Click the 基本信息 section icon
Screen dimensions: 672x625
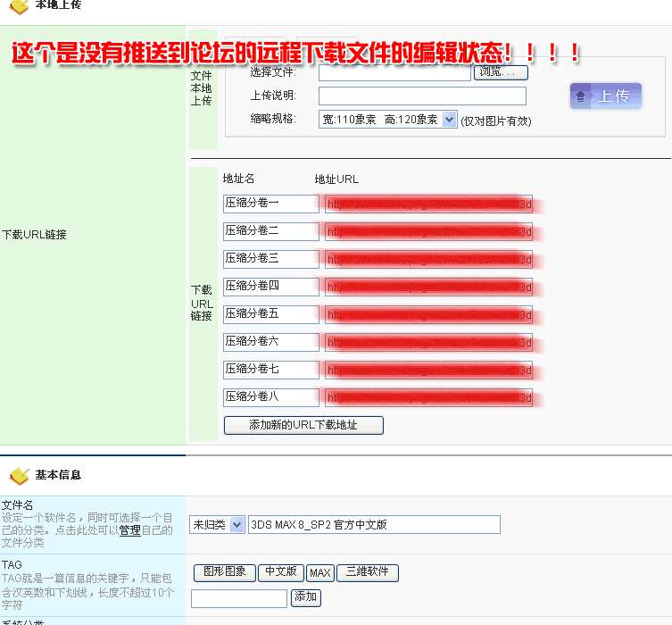pos(19,476)
